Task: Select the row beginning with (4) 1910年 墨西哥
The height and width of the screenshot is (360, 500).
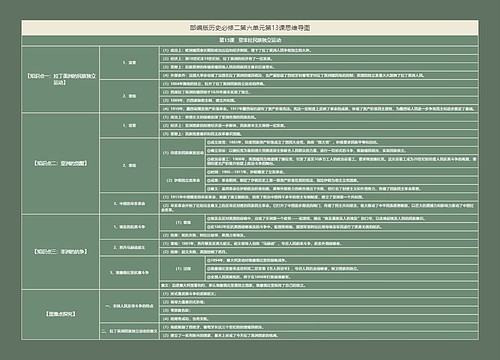Action: (319, 109)
